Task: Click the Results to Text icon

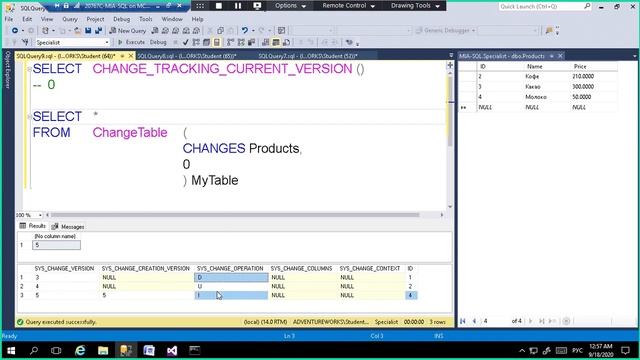Action: 266,42
